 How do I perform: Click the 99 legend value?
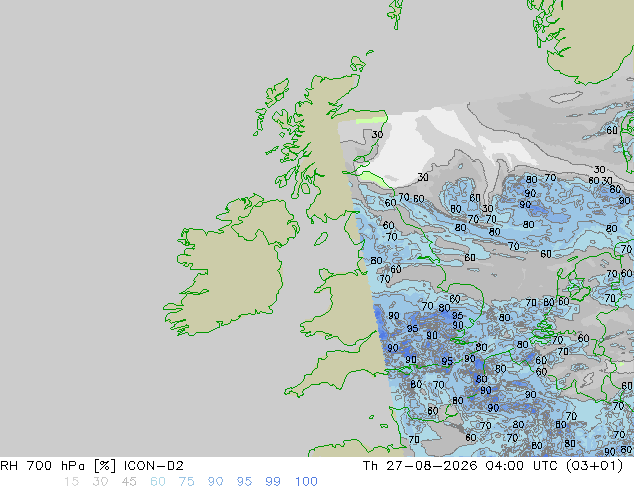click(x=273, y=482)
